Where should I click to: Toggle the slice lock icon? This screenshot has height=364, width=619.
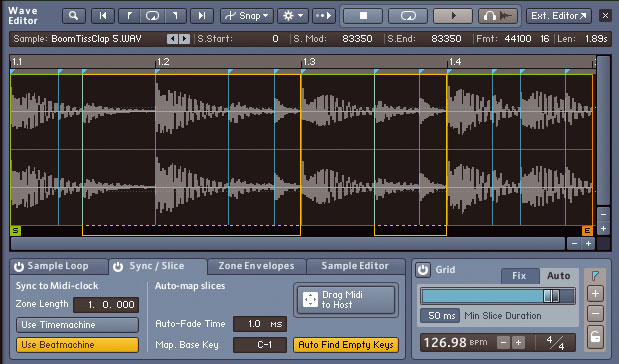[595, 337]
